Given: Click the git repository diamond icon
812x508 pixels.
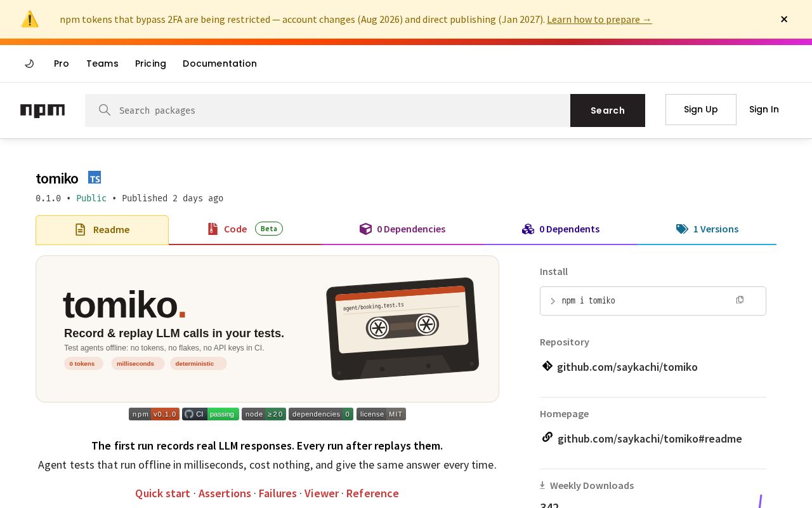Looking at the screenshot, I should pyautogui.click(x=547, y=366).
